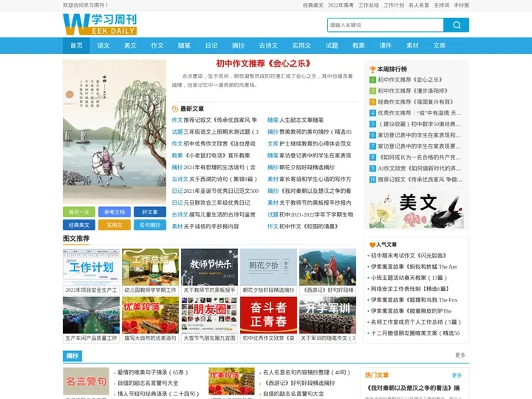Click 更多 beside 热门文章

point(457,375)
